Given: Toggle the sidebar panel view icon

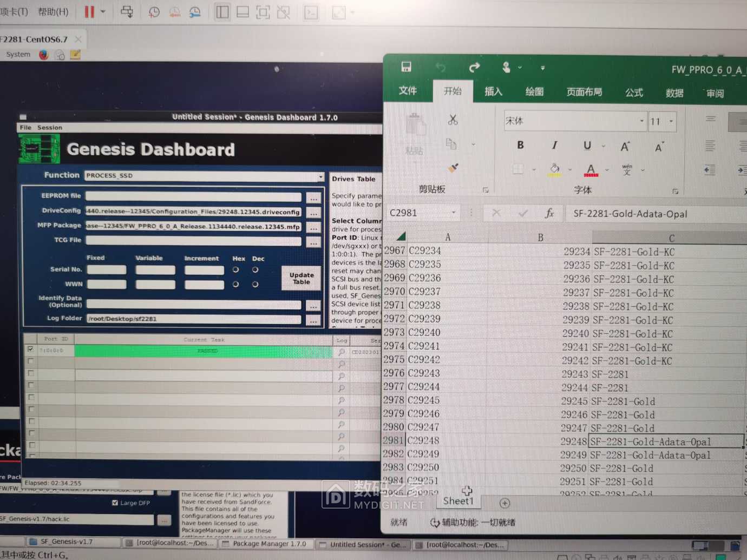Looking at the screenshot, I should pos(222,12).
